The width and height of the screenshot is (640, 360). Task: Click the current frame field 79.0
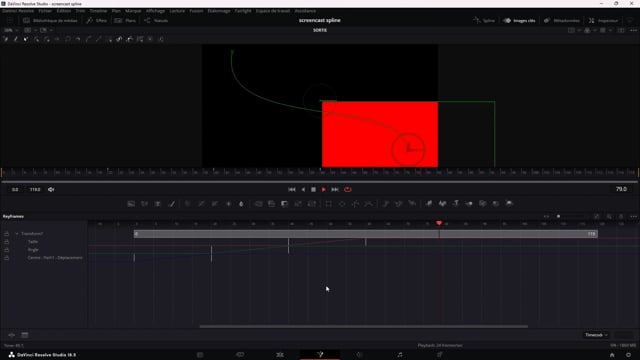coord(621,189)
